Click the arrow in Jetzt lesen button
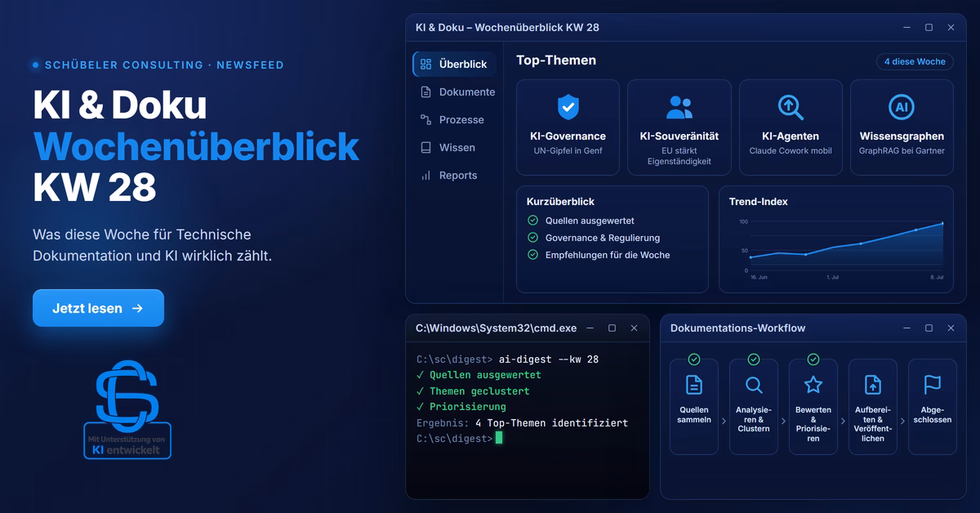This screenshot has width=980, height=513. 137,309
